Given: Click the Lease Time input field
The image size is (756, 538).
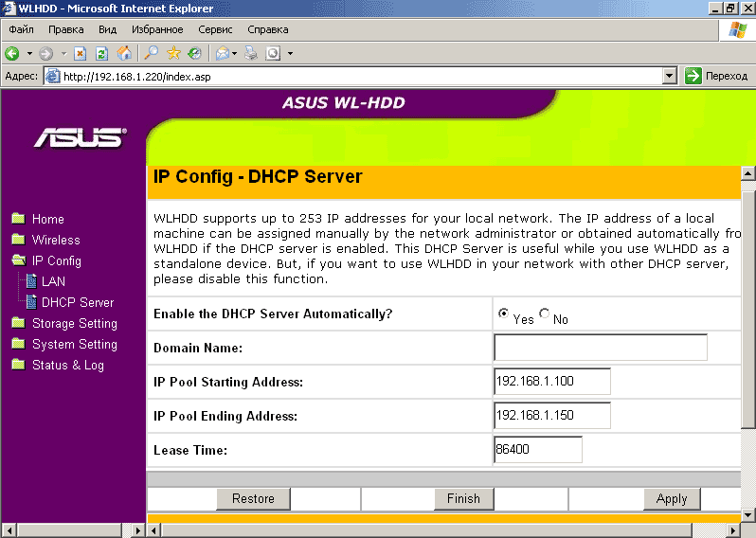Looking at the screenshot, I should (538, 449).
